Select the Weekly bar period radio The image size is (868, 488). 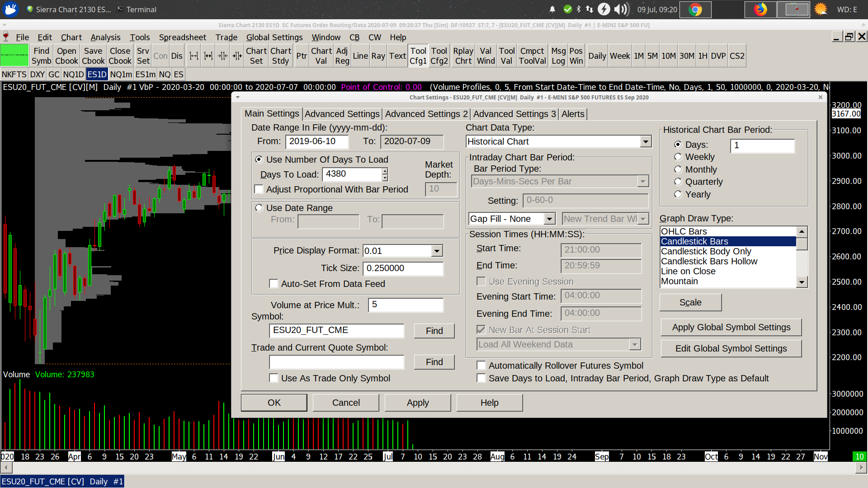click(678, 157)
